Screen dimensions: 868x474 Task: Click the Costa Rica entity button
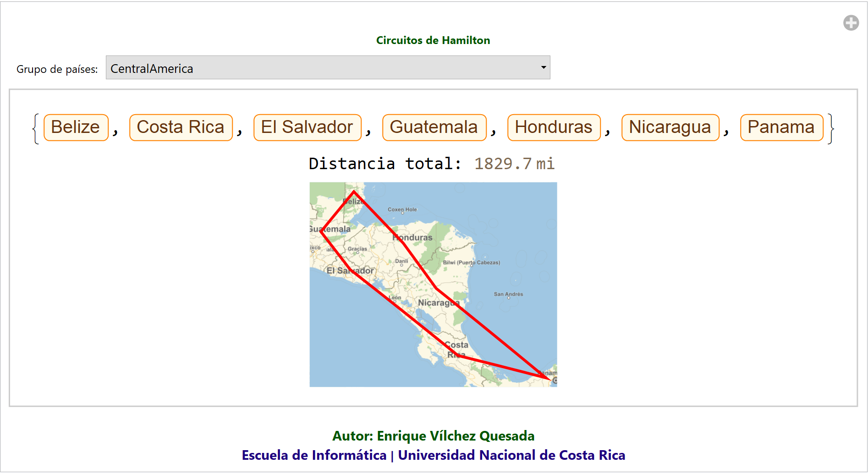click(x=181, y=127)
